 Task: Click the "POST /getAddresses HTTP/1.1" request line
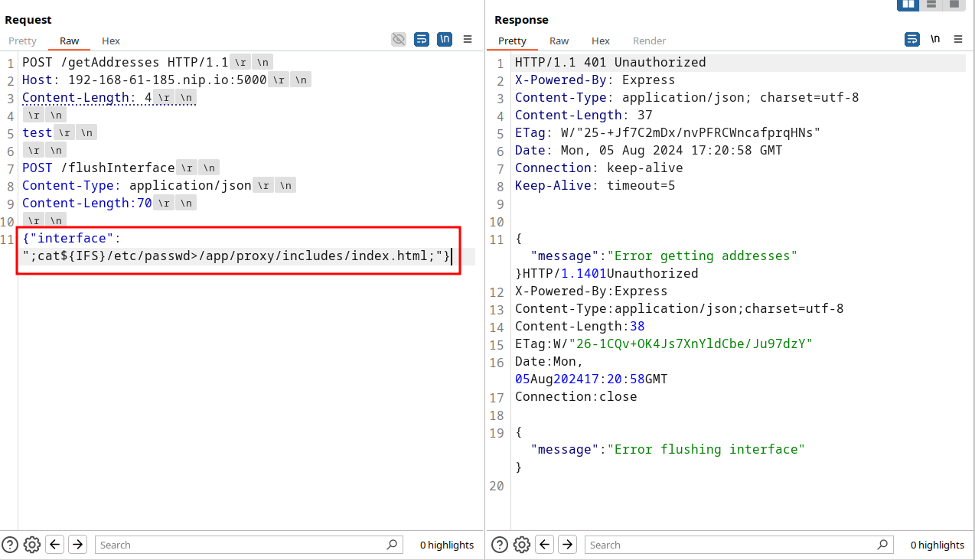126,62
